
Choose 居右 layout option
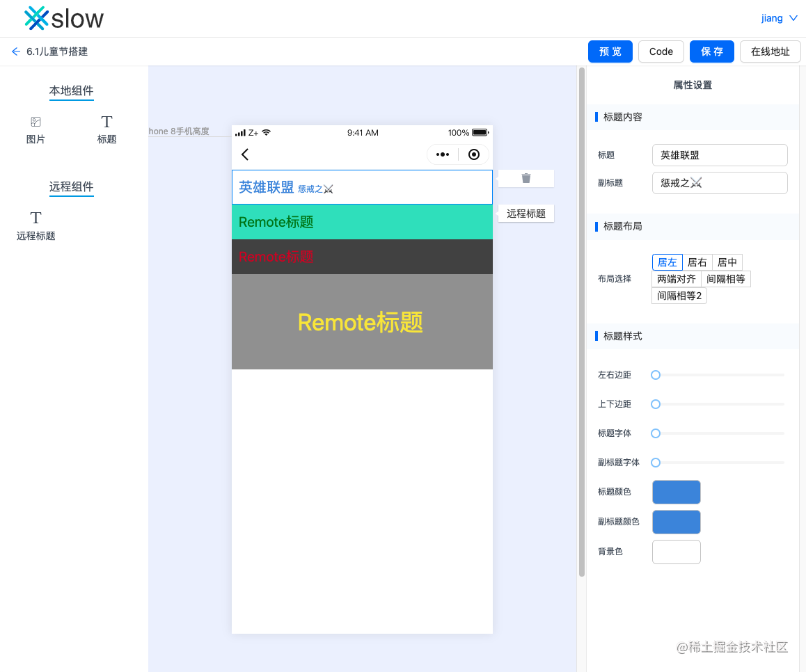697,262
